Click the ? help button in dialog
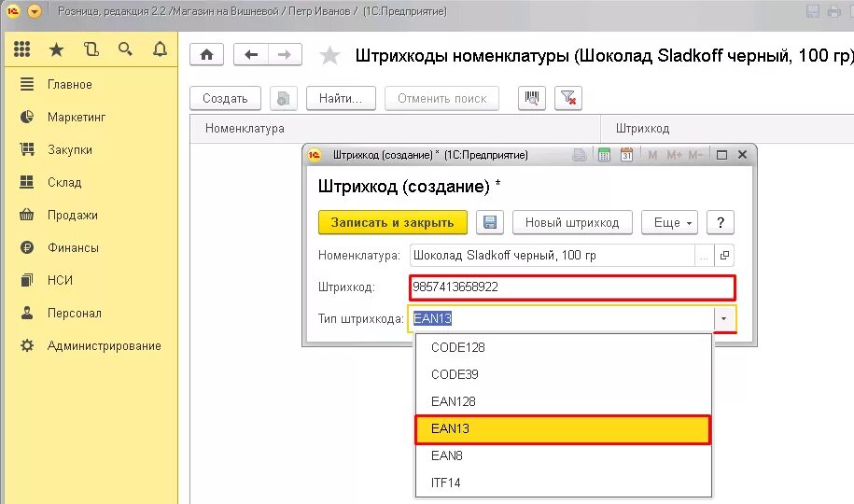 pyautogui.click(x=720, y=222)
